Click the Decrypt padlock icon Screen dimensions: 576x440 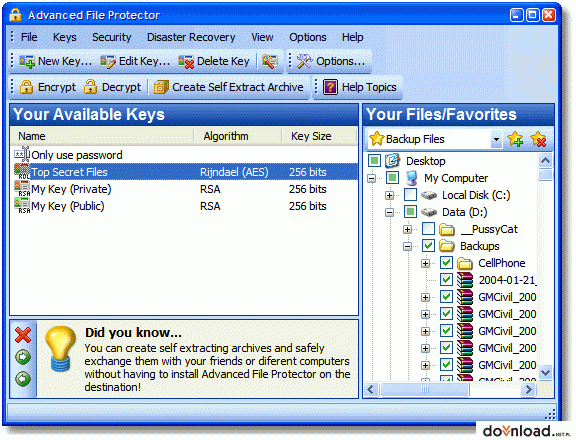[90, 87]
